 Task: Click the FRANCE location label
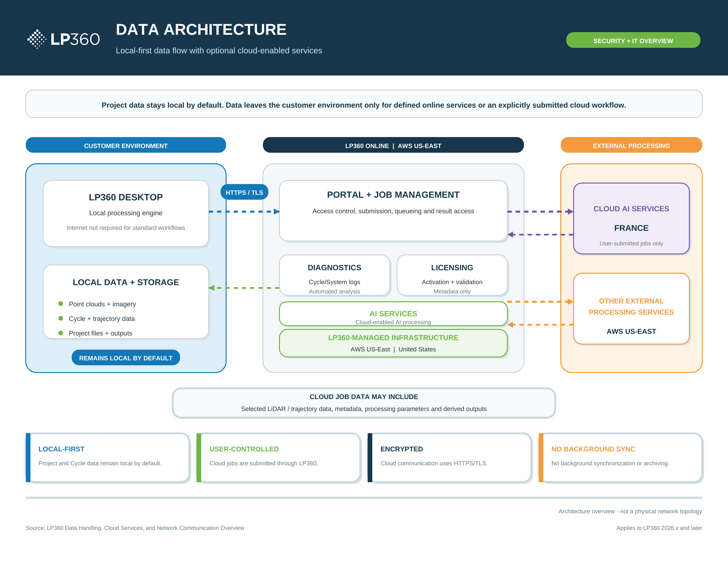(x=631, y=228)
